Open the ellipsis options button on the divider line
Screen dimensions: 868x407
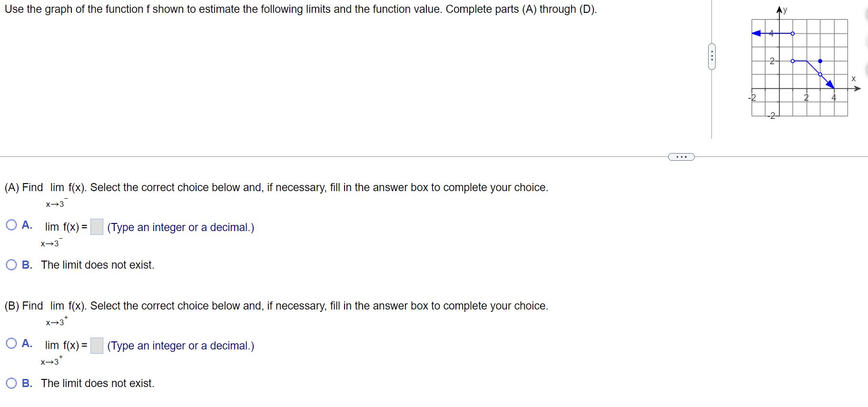coord(681,156)
